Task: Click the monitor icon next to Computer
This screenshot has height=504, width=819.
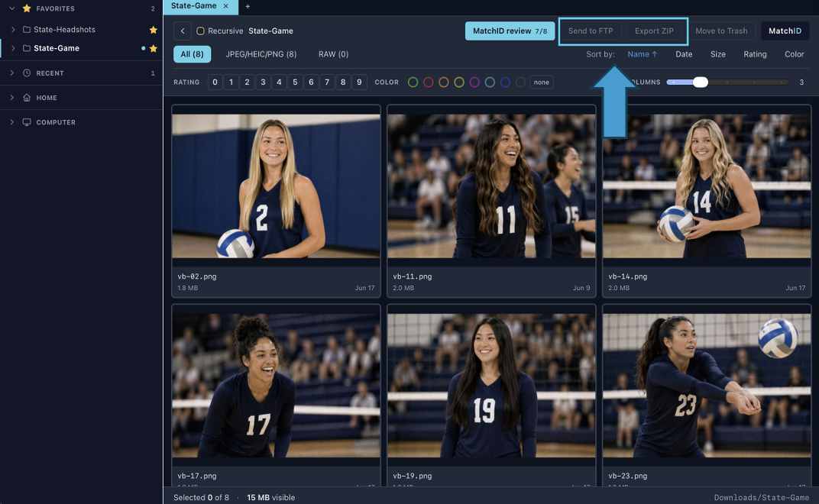Action: tap(27, 122)
